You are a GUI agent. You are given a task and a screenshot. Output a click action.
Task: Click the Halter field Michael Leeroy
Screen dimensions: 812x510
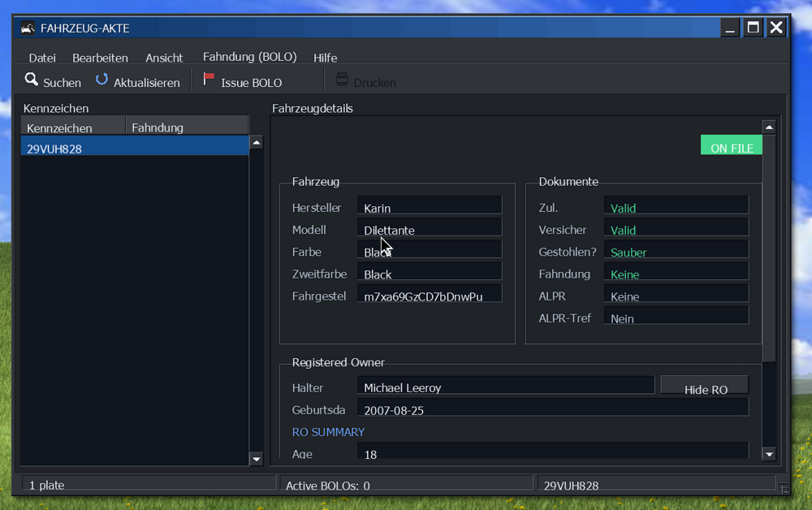coord(506,387)
